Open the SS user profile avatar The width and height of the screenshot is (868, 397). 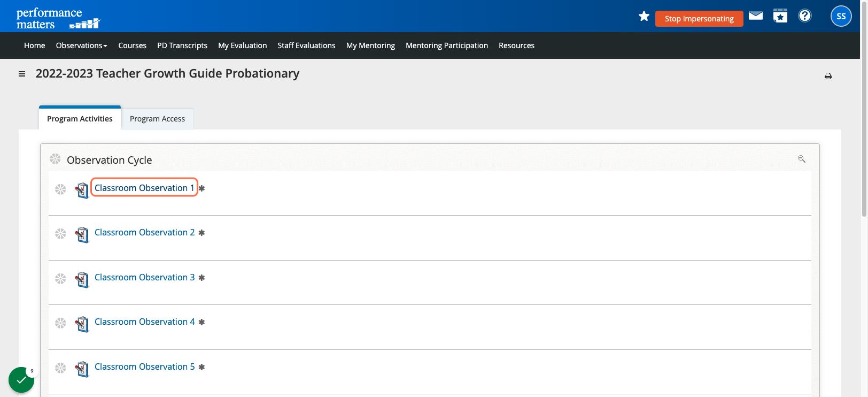[x=841, y=16]
